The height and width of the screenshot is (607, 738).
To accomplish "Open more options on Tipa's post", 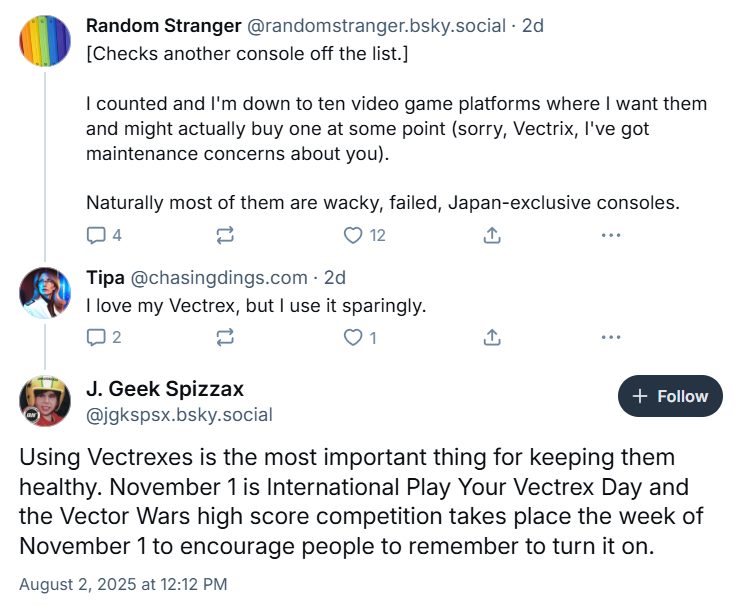I will [x=610, y=337].
